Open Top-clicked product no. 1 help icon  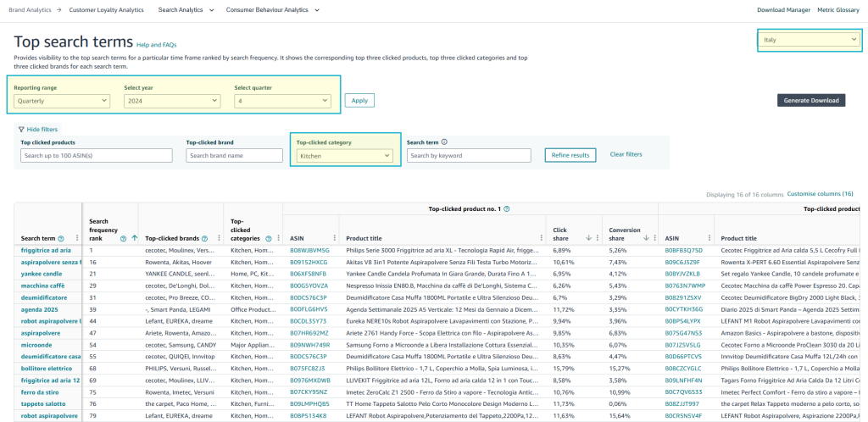(x=506, y=208)
